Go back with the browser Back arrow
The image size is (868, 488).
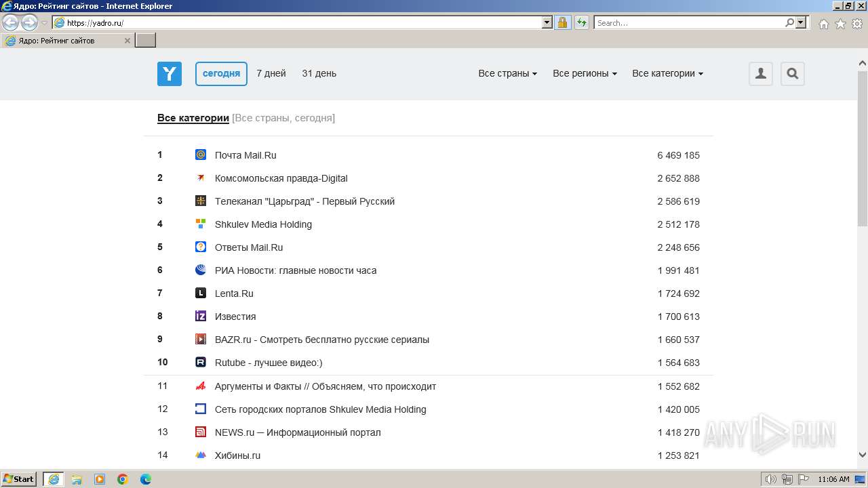pyautogui.click(x=11, y=23)
